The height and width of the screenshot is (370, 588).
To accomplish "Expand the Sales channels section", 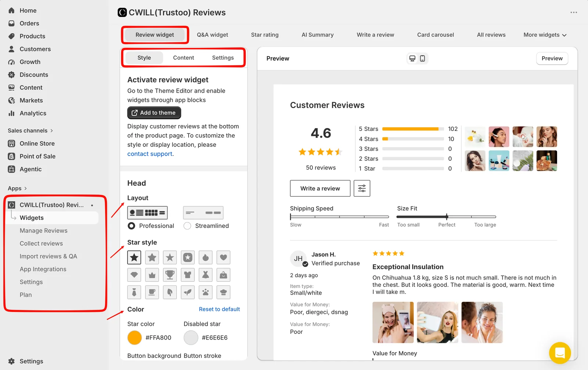I will (x=31, y=131).
